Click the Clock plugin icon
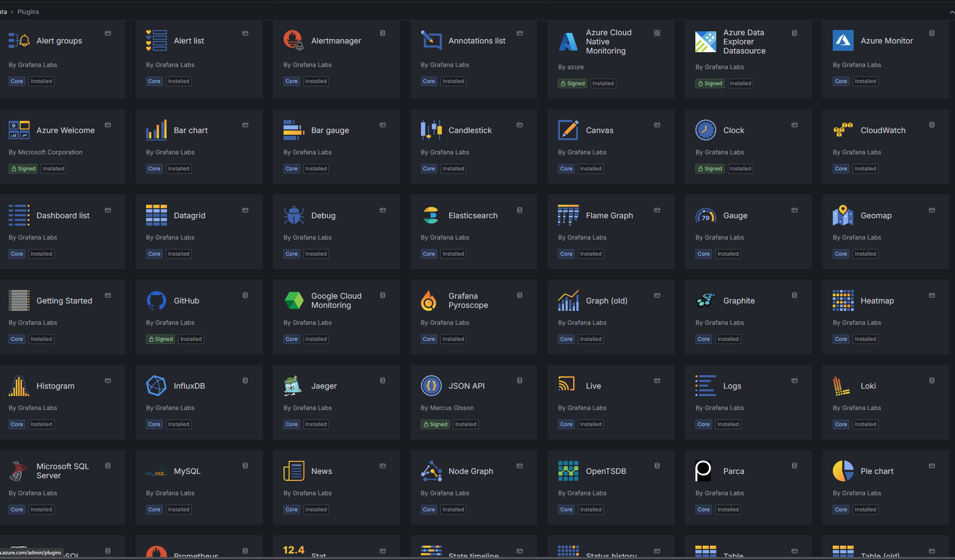The height and width of the screenshot is (560, 955). pos(706,130)
